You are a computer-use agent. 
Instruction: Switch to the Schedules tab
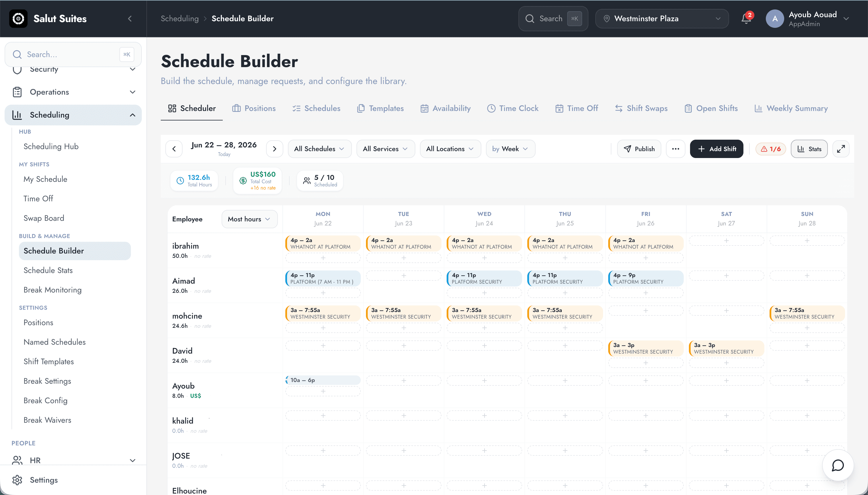(316, 108)
